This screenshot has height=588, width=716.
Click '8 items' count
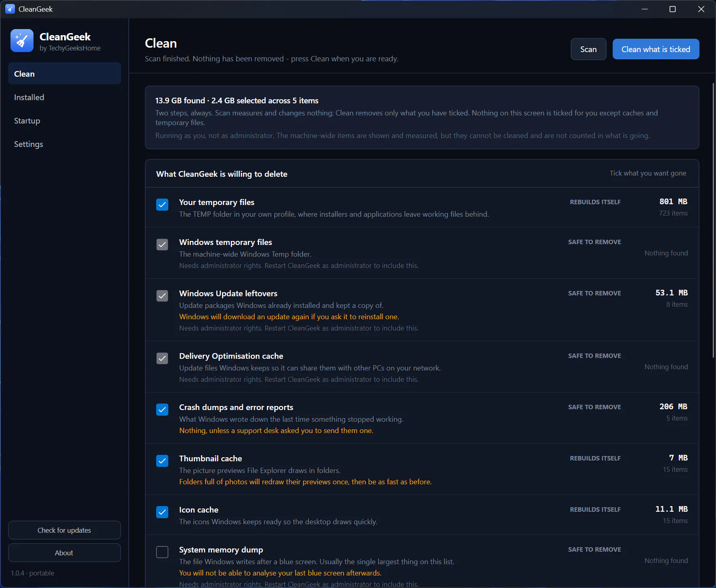[x=677, y=304]
